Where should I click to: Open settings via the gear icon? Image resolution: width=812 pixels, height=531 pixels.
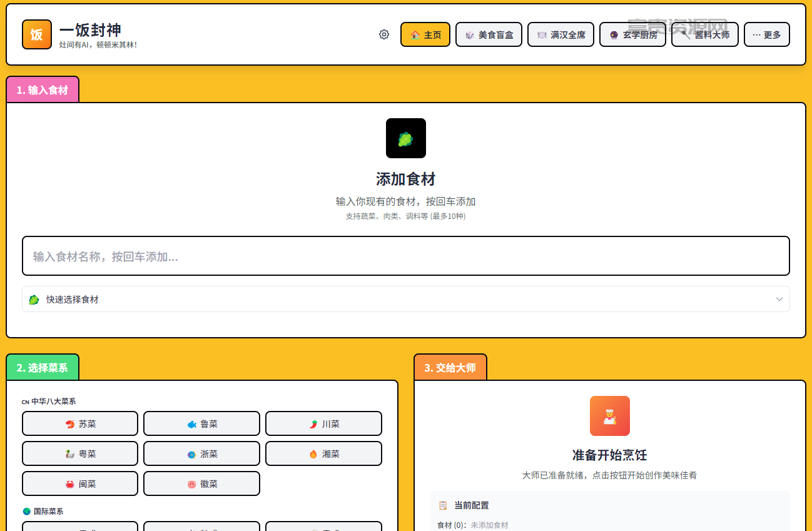coord(384,34)
